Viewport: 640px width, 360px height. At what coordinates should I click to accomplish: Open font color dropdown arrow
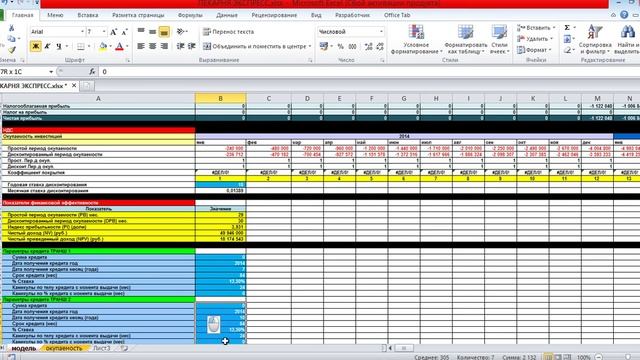pos(127,46)
